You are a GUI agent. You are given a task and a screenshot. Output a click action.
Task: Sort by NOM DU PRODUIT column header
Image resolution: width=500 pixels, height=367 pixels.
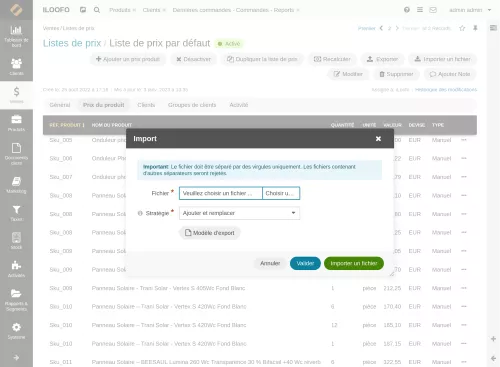[112, 125]
